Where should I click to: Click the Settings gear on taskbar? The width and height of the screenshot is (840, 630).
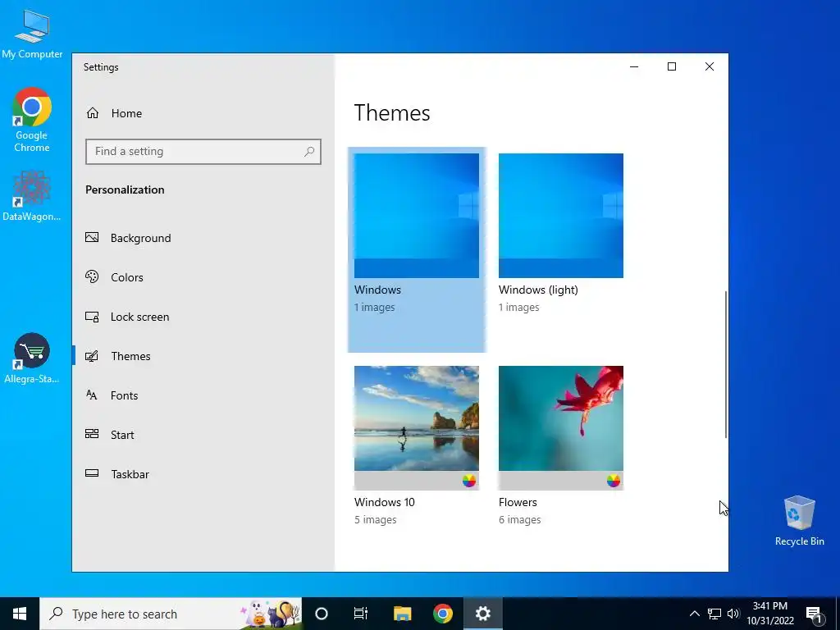point(482,614)
